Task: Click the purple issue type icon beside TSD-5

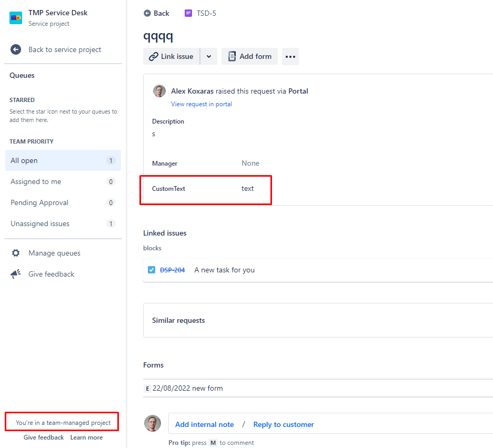Action: (x=188, y=13)
